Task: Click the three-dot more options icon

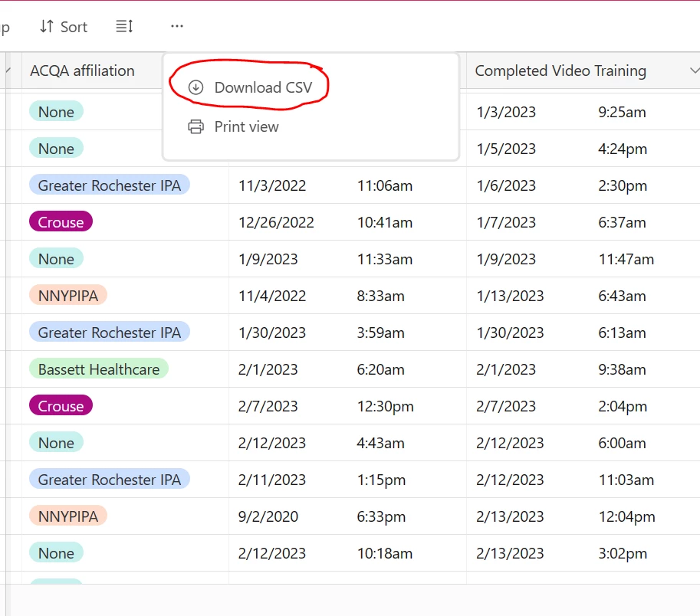Action: (x=177, y=26)
